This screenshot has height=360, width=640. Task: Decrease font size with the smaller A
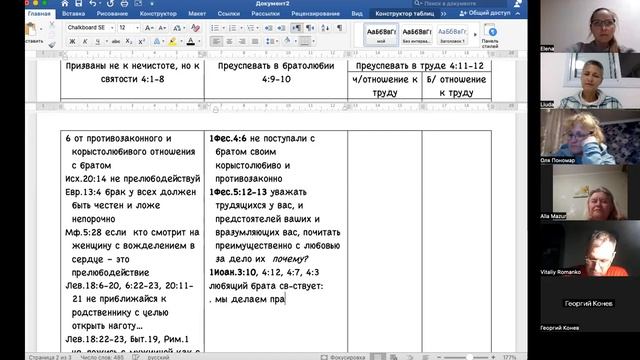[x=162, y=28]
